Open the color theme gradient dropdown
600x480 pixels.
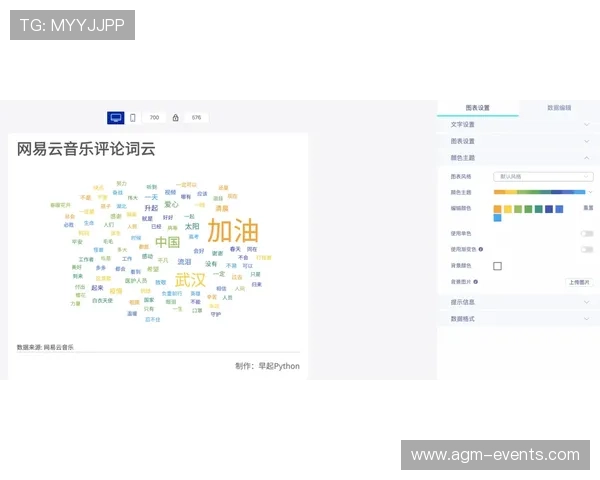pyautogui.click(x=543, y=192)
